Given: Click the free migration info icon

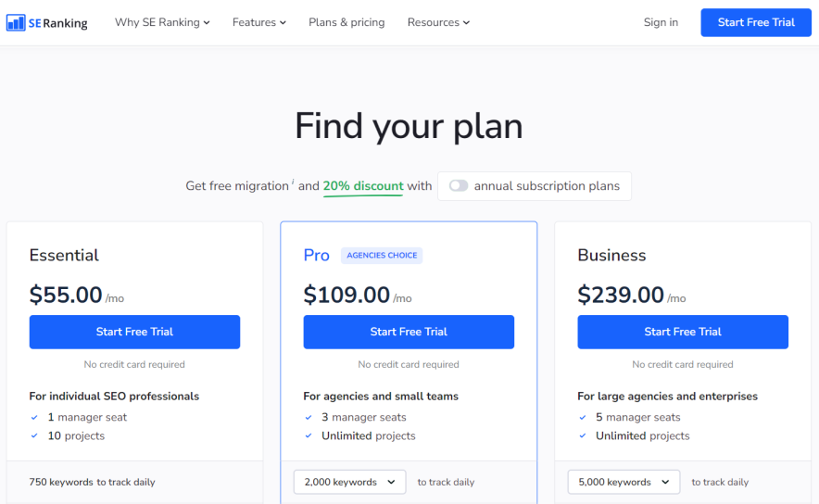Looking at the screenshot, I should [x=294, y=183].
